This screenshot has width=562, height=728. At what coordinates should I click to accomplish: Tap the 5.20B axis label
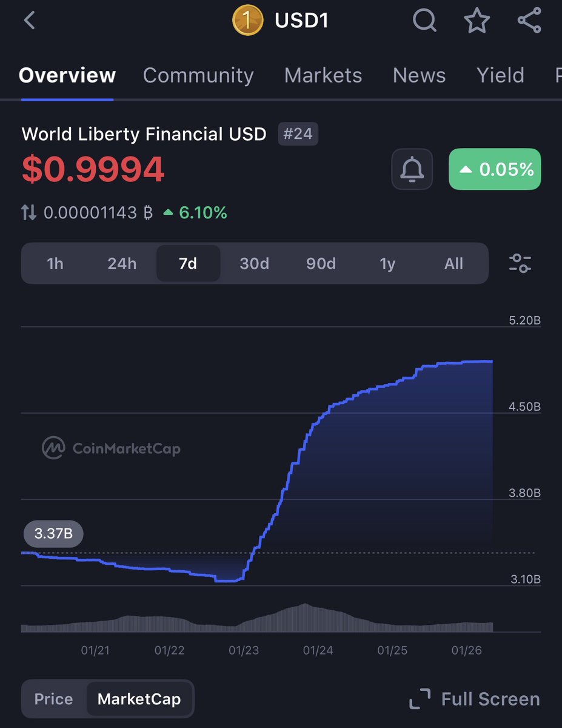point(524,320)
